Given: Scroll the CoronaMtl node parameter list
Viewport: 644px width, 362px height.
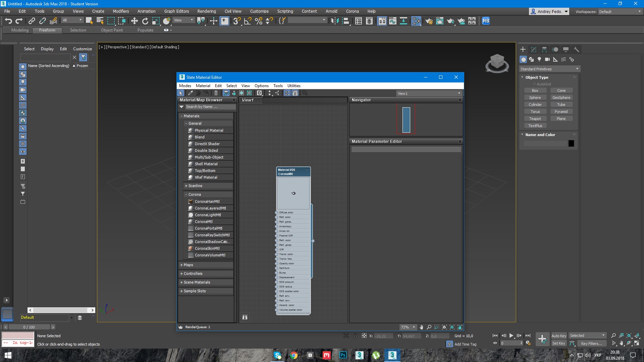Looking at the screenshot, I should [313, 240].
